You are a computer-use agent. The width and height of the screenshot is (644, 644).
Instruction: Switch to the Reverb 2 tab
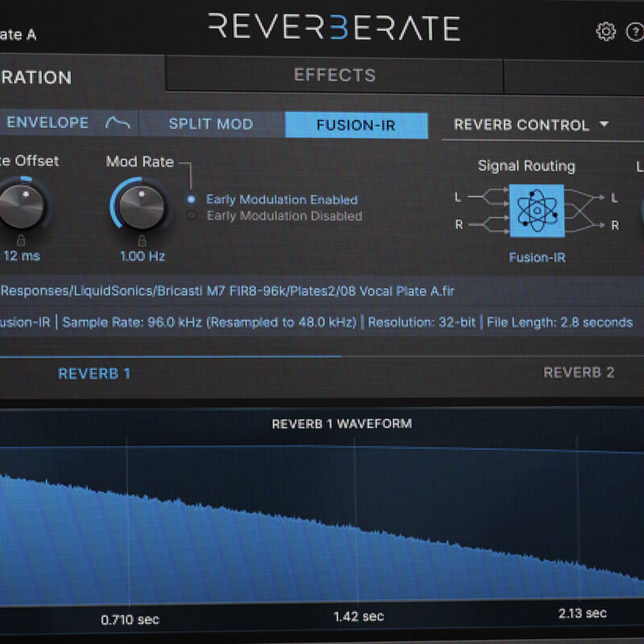pos(579,373)
